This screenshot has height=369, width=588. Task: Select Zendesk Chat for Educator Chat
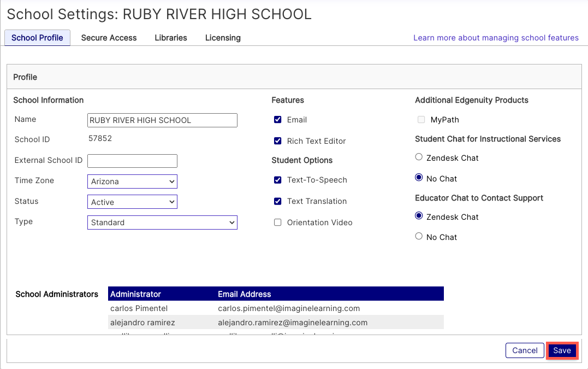pos(419,216)
